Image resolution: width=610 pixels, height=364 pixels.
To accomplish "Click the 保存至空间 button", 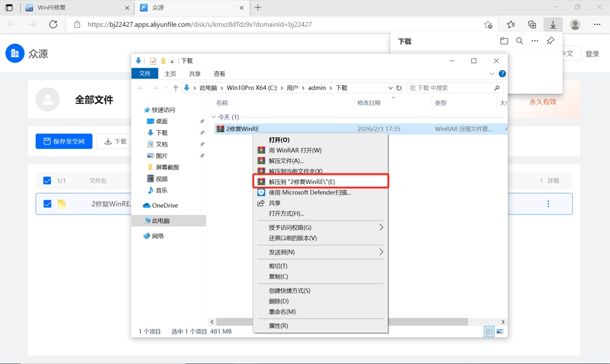I will [64, 141].
